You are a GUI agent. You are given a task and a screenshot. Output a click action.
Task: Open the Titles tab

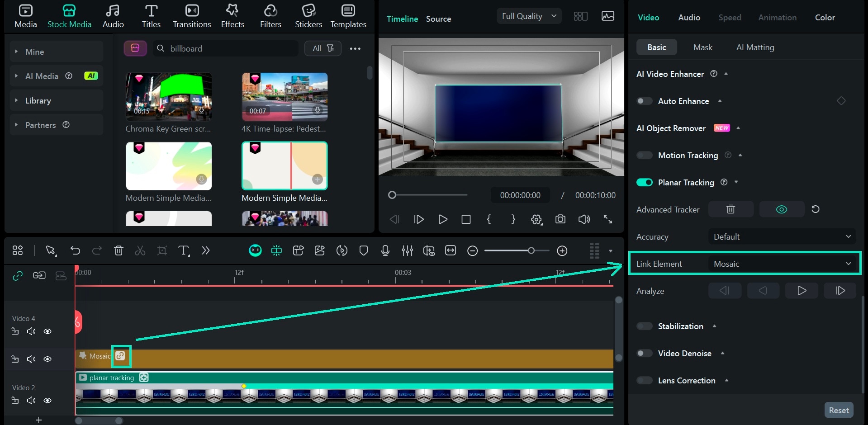tap(151, 16)
